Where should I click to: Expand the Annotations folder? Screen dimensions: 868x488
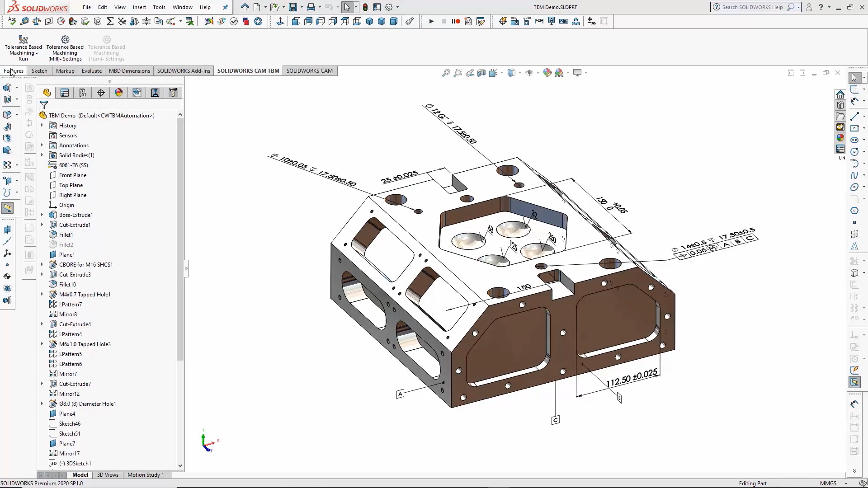[x=42, y=145]
